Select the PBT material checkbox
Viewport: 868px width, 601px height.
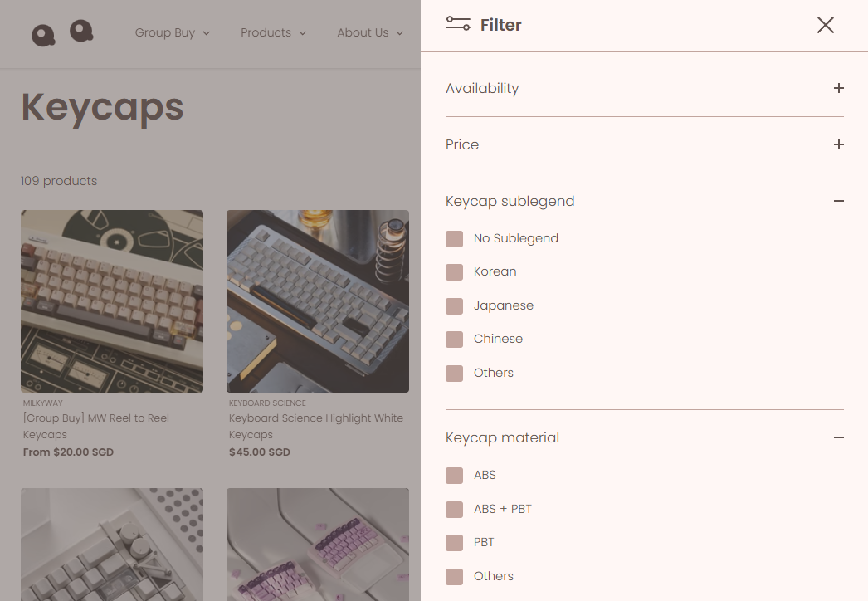454,542
